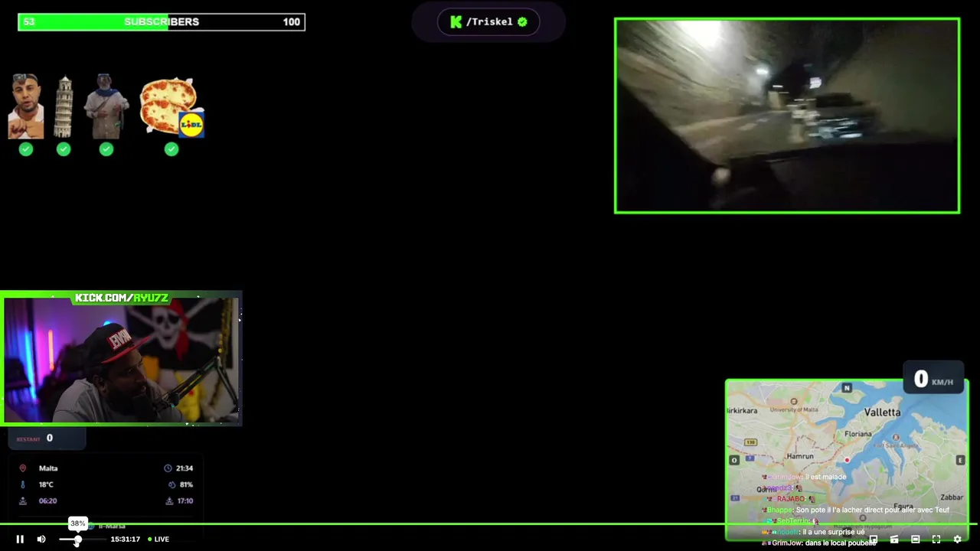Click the 15:31:17 stream timestamp
The width and height of the screenshot is (980, 551).
point(126,540)
